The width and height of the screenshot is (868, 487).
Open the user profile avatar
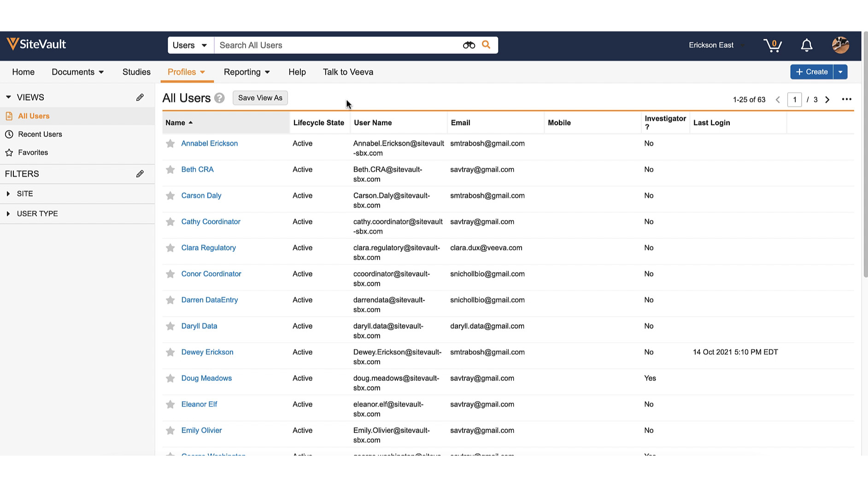(840, 45)
